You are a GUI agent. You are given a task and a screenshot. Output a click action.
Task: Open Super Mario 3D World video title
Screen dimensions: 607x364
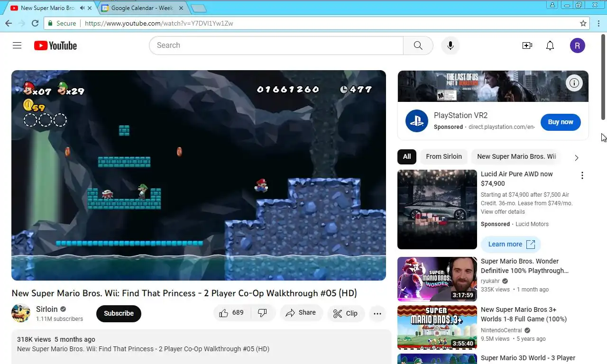[528, 358]
